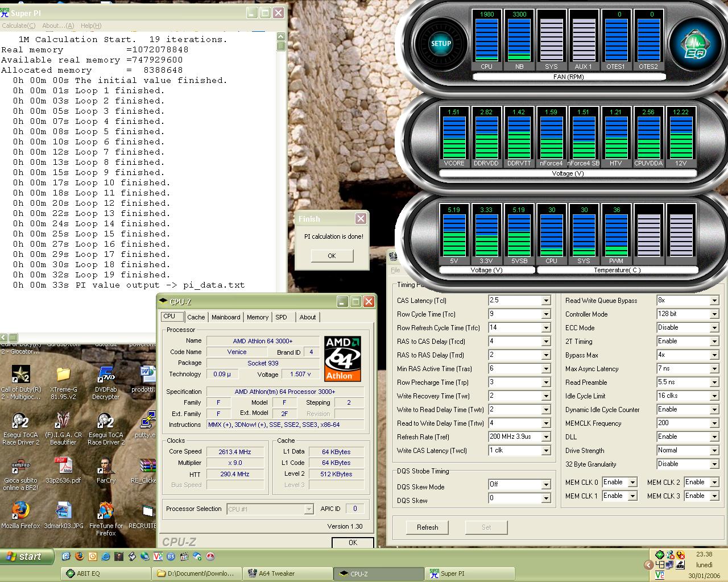Open 2T Timing dropdown
Viewport: 728px width, 582px height.
point(714,342)
